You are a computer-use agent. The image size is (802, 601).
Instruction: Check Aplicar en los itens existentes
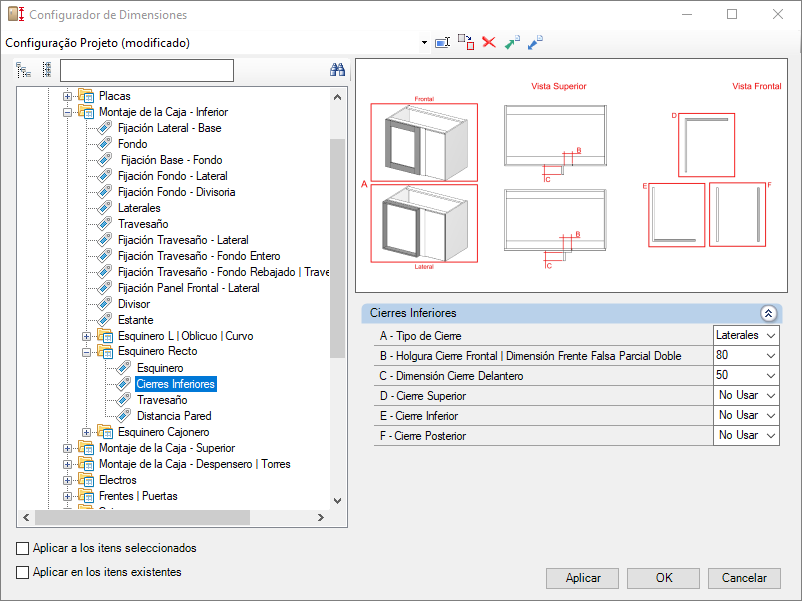pos(23,572)
